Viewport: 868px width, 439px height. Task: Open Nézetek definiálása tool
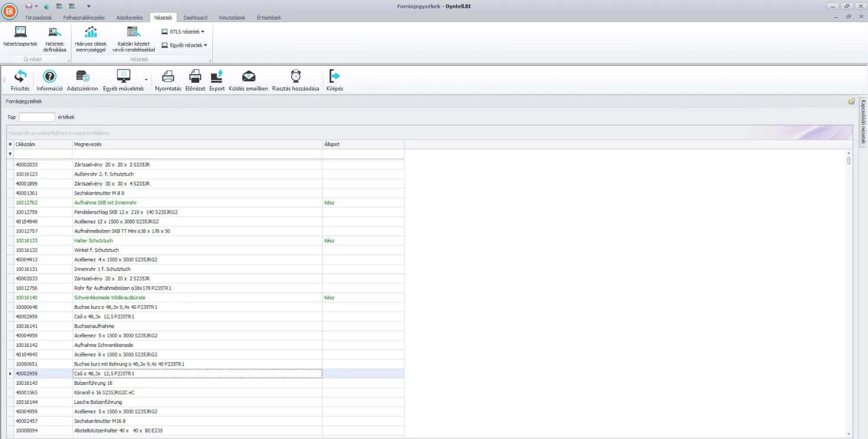(55, 39)
